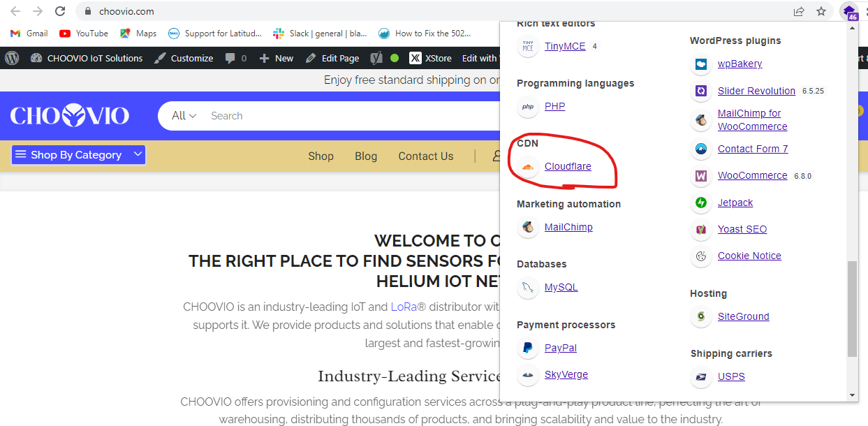Click the SkyVerge link
868x426 pixels.
[566, 374]
